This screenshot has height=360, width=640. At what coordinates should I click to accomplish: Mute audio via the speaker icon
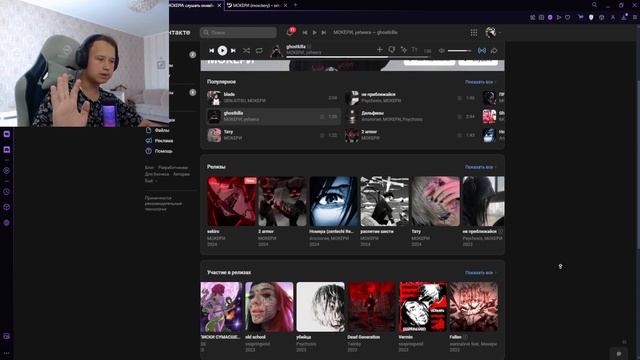[442, 51]
